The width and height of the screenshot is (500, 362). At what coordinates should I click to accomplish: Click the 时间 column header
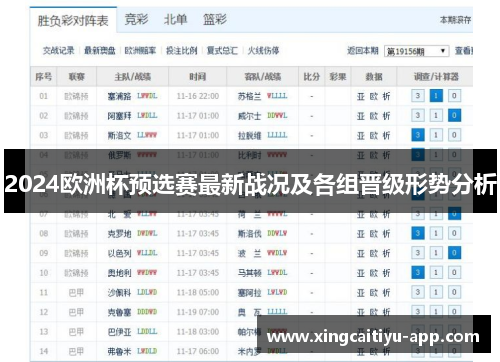coord(198,77)
